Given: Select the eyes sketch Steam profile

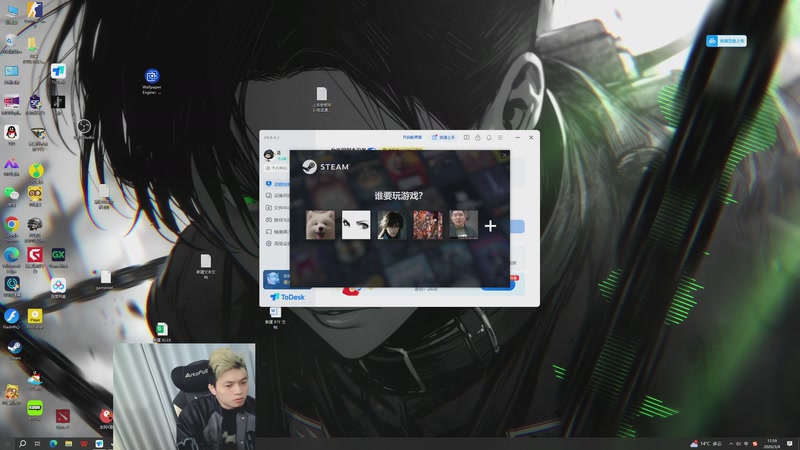Looking at the screenshot, I should pos(356,224).
